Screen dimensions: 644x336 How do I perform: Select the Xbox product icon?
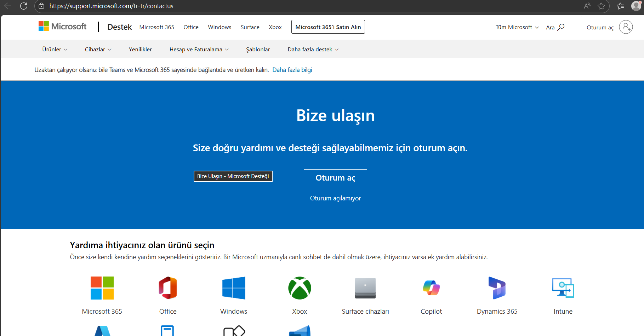click(300, 288)
